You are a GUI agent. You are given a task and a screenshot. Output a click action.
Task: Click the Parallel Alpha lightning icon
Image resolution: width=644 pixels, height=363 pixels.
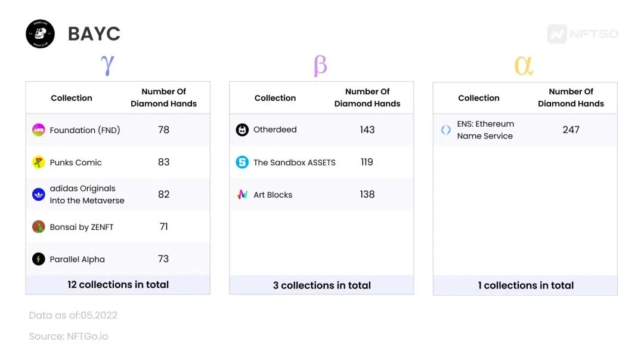coord(39,259)
